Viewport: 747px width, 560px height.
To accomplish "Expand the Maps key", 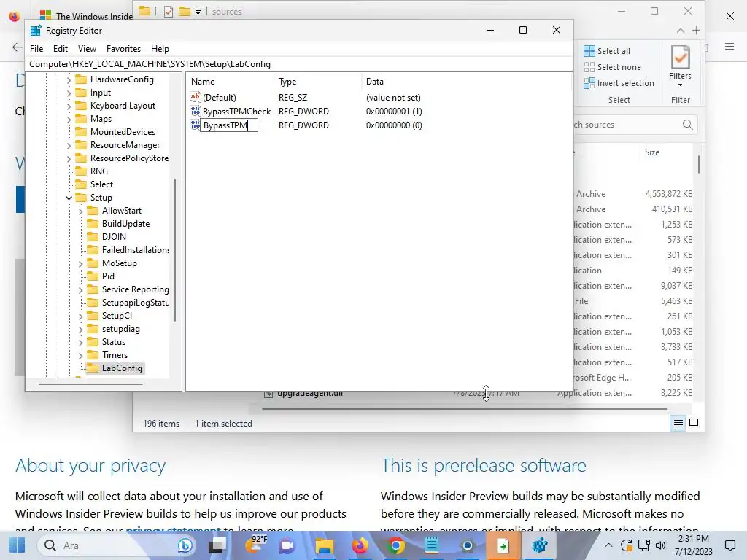I will click(69, 119).
